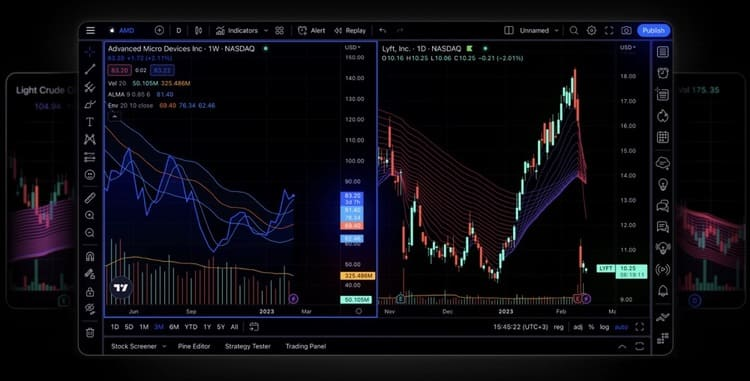Select the 1D date range
The width and height of the screenshot is (750, 381).
[115, 327]
